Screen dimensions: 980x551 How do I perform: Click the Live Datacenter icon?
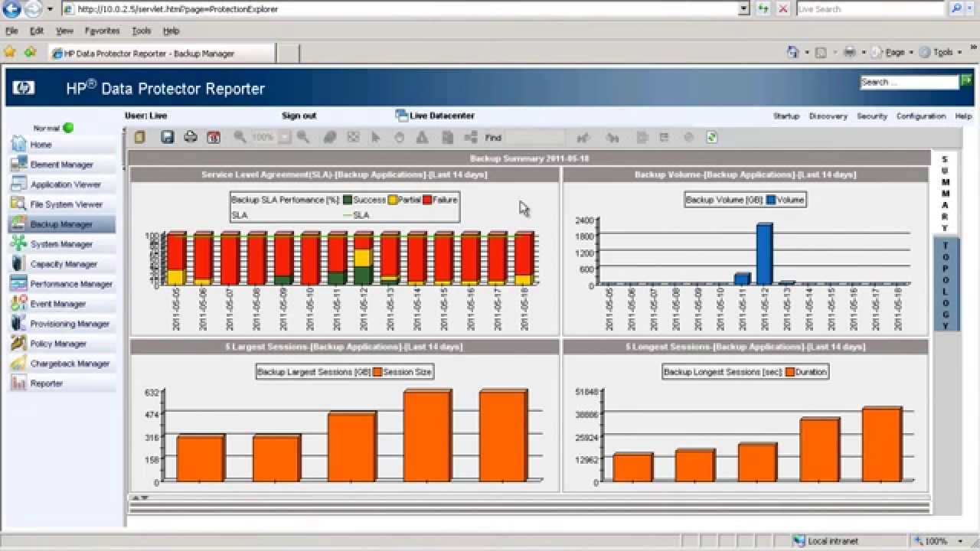click(x=402, y=116)
